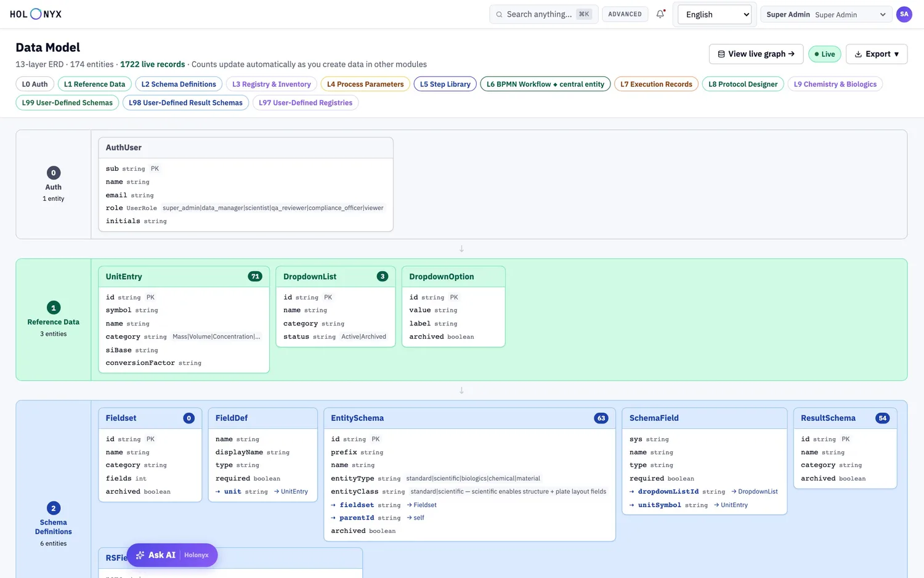The height and width of the screenshot is (578, 924).
Task: Click the AuthUser role UserRole row
Action: 245,208
